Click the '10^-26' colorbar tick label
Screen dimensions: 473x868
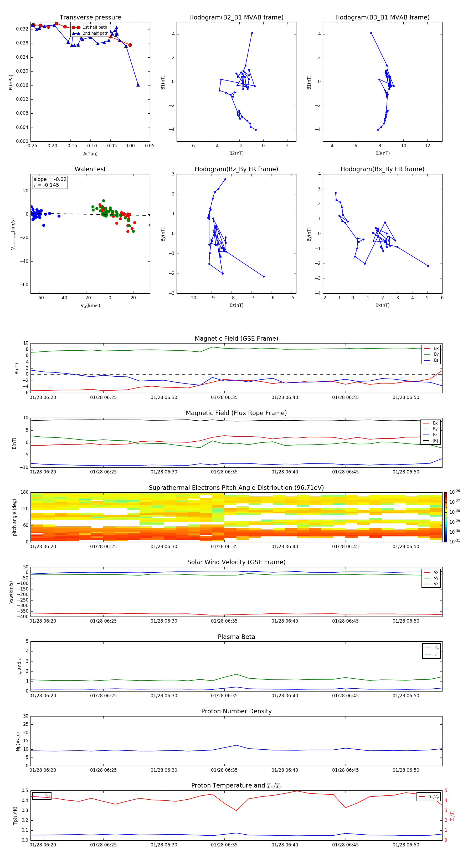coord(455,492)
